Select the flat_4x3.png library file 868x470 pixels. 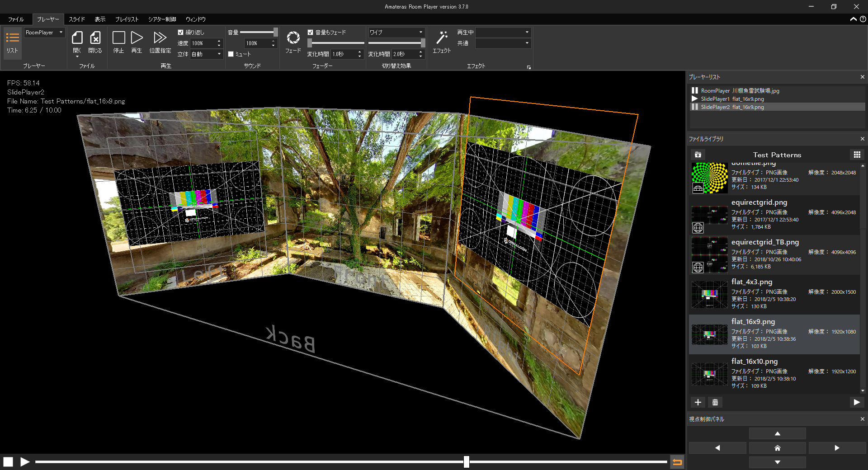click(x=774, y=294)
